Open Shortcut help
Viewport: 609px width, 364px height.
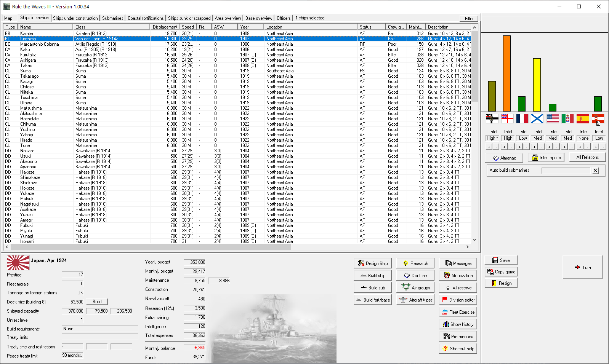458,349
